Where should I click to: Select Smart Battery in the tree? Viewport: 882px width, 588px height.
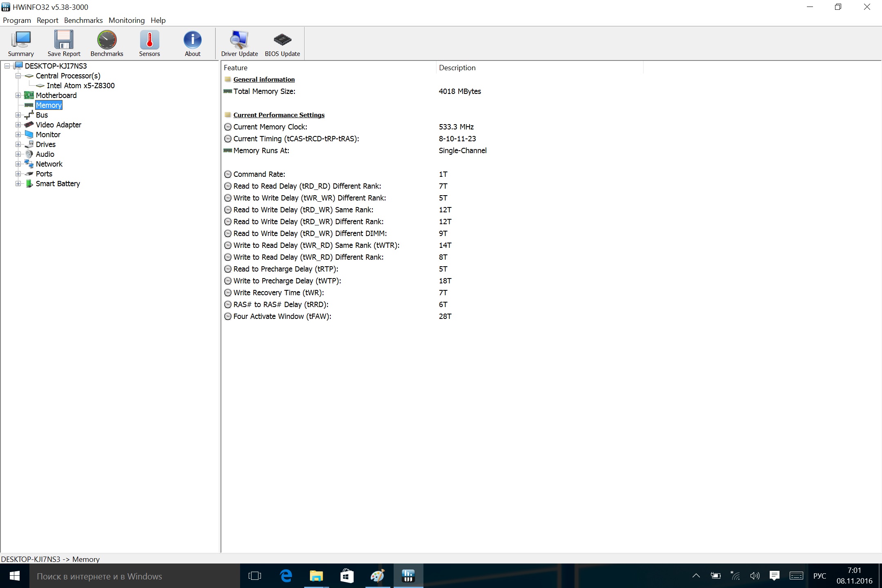pos(58,183)
